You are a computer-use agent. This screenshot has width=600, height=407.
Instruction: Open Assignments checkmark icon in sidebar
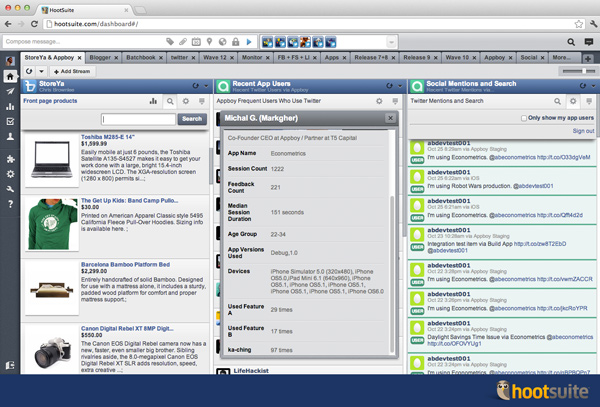click(10, 122)
